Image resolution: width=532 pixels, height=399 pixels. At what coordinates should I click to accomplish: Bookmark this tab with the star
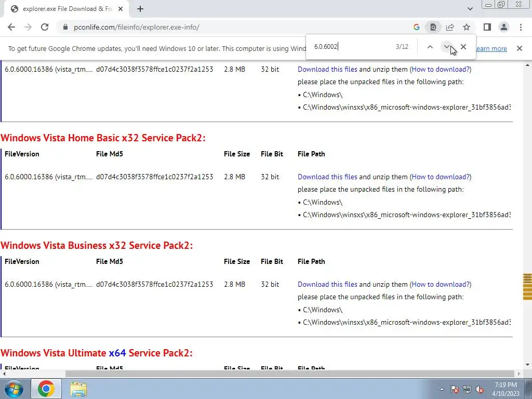pyautogui.click(x=467, y=27)
